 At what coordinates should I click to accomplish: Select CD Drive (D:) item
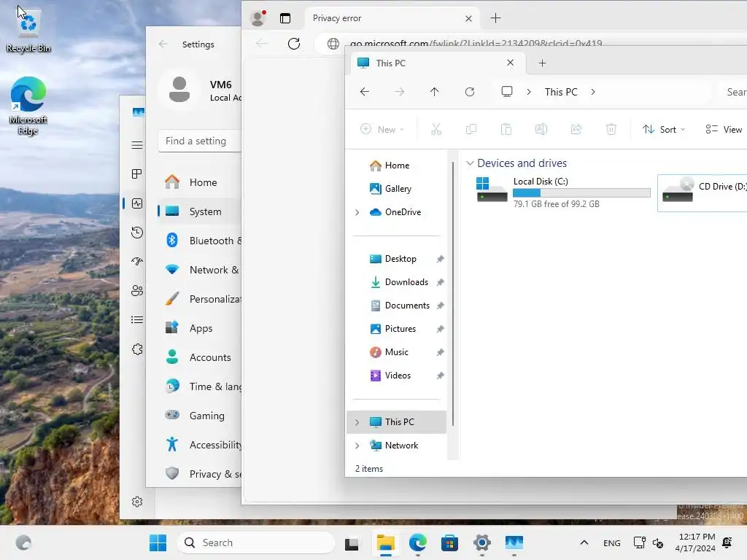[x=703, y=192]
